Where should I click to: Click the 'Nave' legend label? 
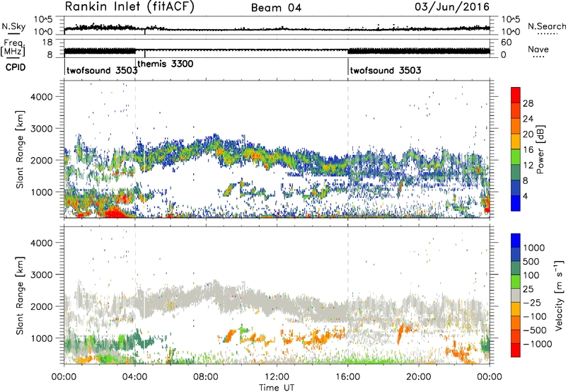click(538, 50)
